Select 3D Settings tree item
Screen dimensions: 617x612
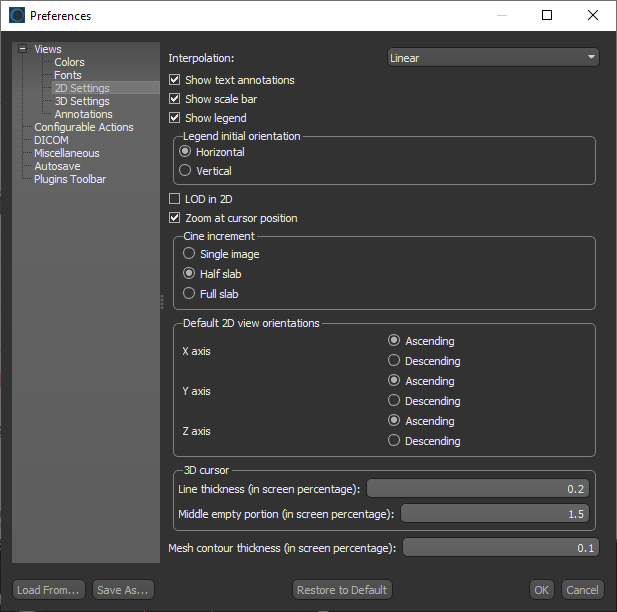coord(82,101)
